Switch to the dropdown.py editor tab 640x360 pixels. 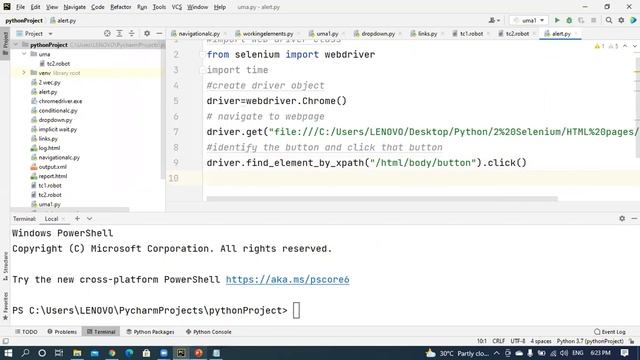coord(378,33)
